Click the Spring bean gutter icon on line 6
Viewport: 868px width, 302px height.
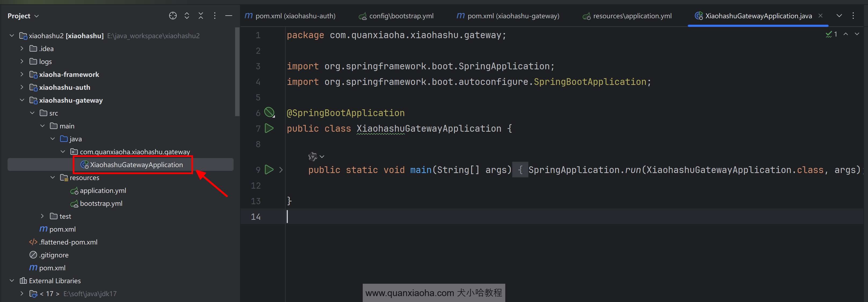pos(269,112)
